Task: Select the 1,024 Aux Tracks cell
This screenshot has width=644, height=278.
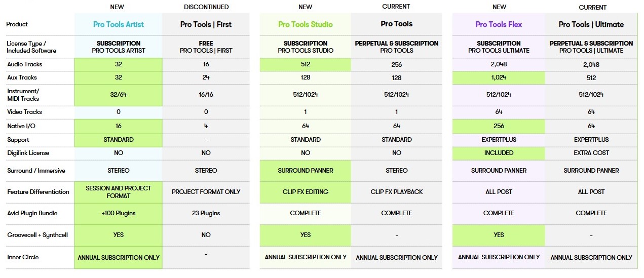Action: click(499, 77)
